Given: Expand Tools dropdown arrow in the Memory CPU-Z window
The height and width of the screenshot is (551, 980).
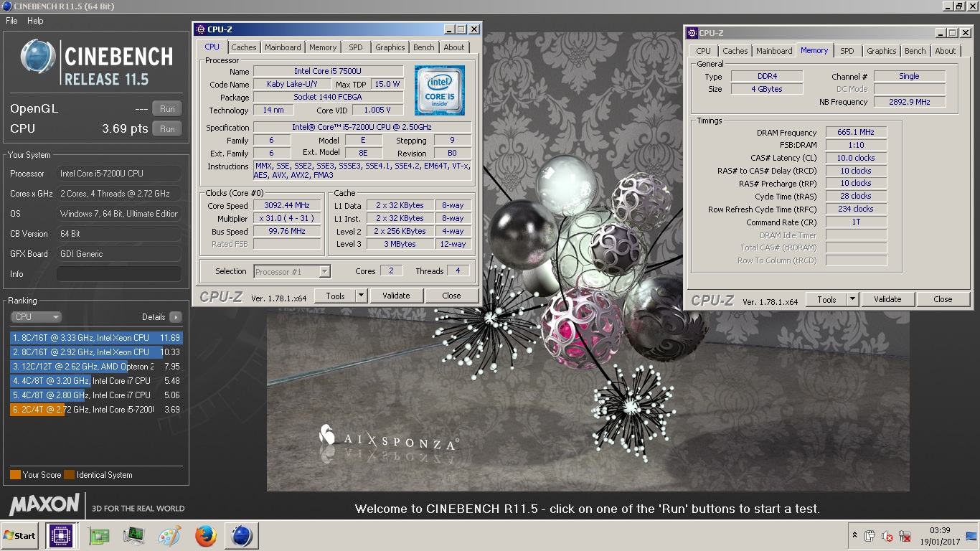Looking at the screenshot, I should pos(853,299).
